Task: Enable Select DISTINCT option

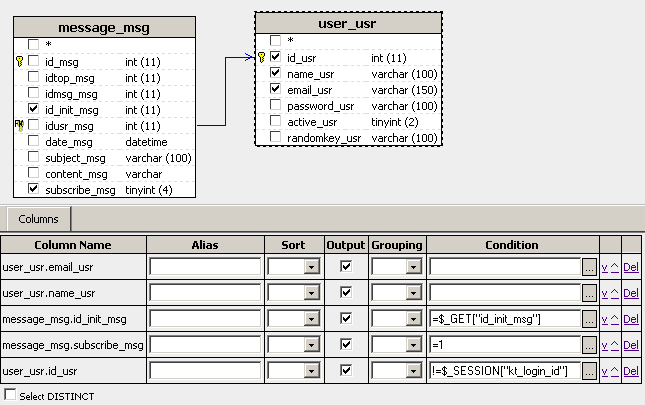Action: (x=10, y=396)
